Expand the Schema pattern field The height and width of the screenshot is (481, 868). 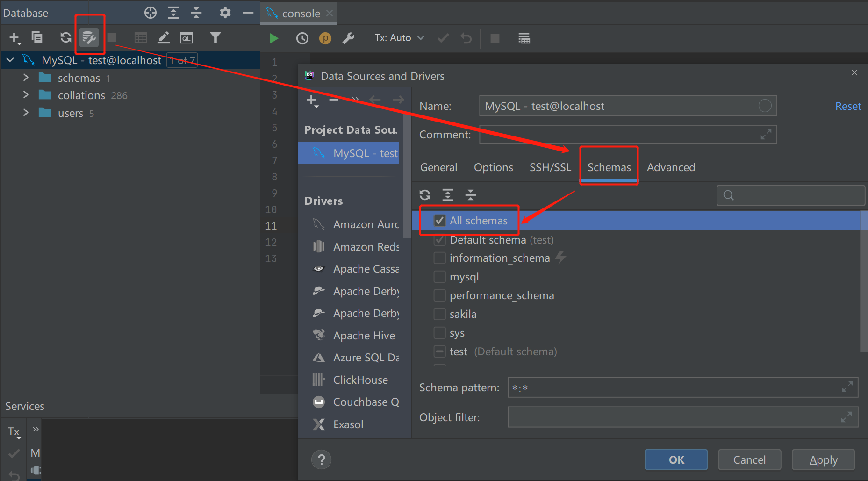click(847, 388)
